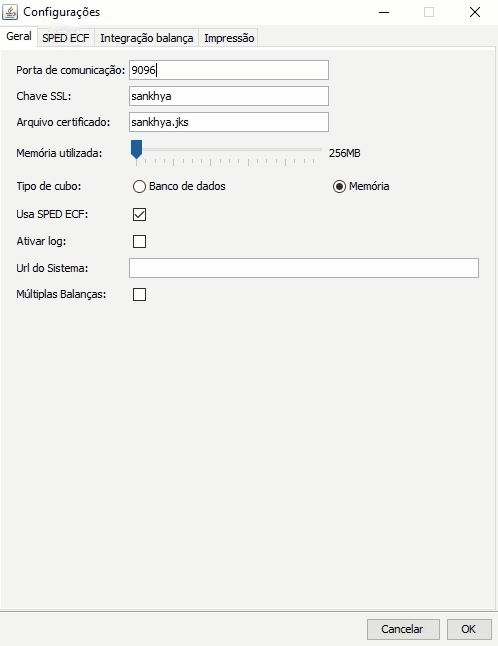Select the Geral tab
The width and height of the screenshot is (498, 646).
click(19, 36)
